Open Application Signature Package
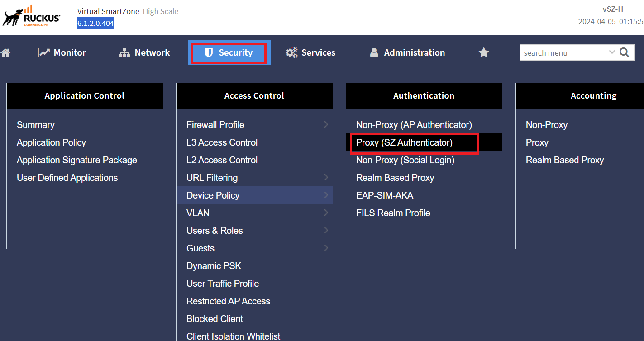The image size is (644, 341). pyautogui.click(x=77, y=160)
